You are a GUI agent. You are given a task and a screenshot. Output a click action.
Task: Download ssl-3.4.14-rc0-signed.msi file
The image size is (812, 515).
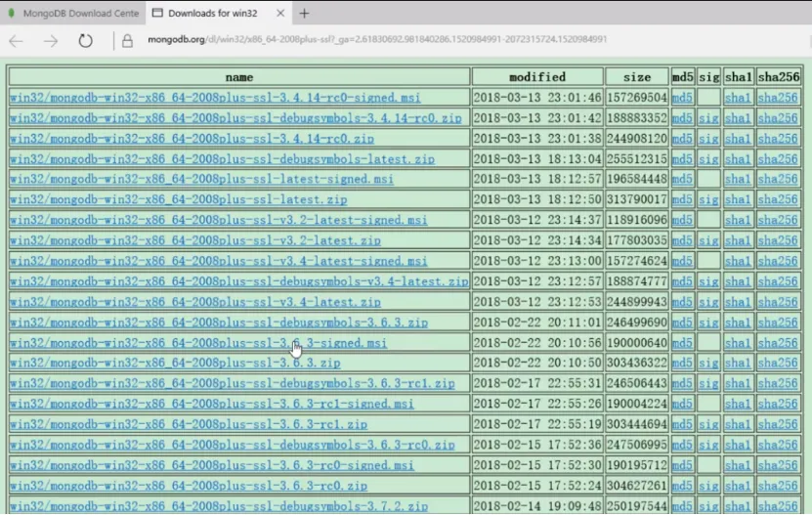[215, 98]
